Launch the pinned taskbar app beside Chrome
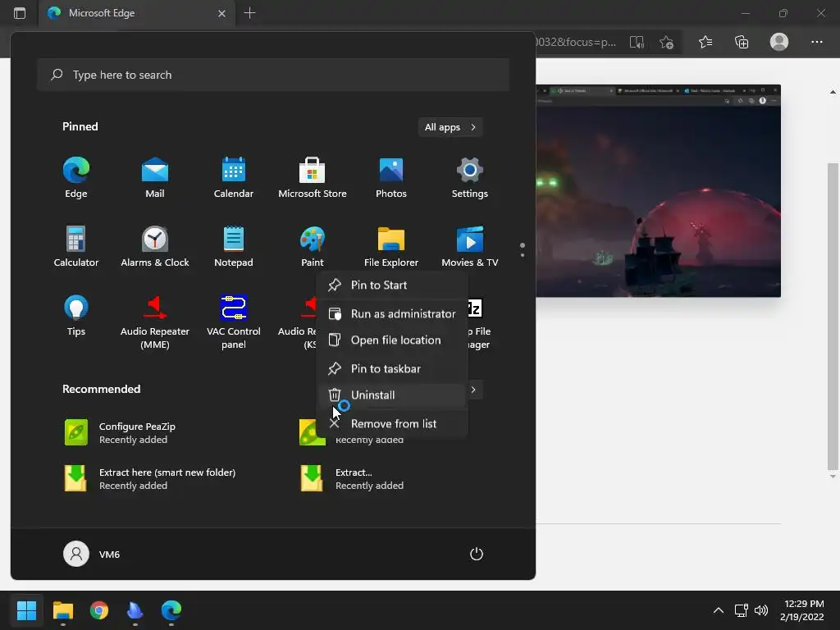Image resolution: width=840 pixels, height=630 pixels. pos(135,610)
